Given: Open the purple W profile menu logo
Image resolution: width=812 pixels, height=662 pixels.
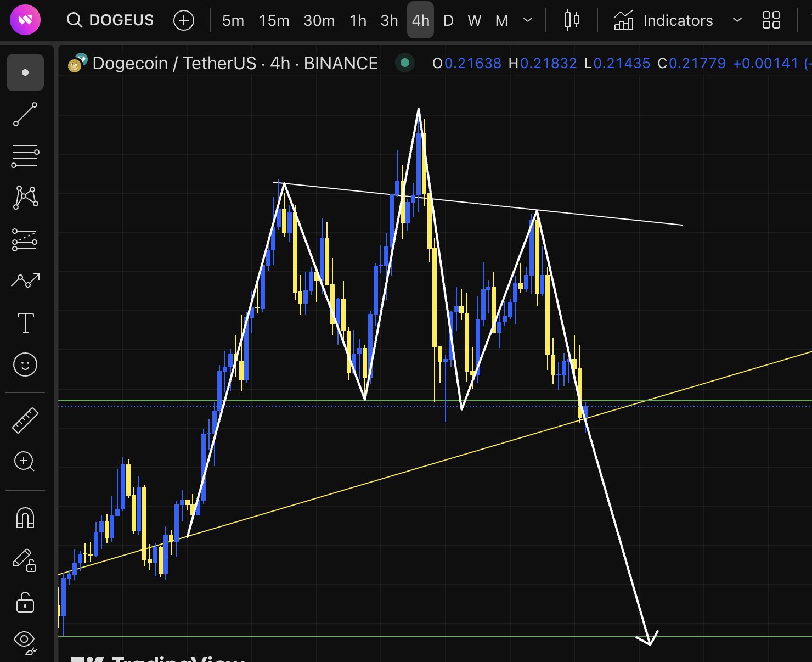Looking at the screenshot, I should point(25,20).
